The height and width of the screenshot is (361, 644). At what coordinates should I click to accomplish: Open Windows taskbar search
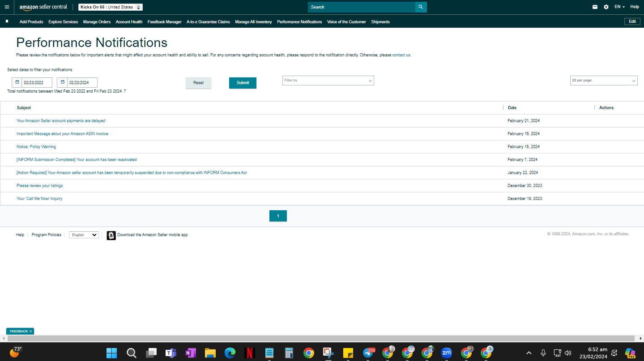[132, 353]
